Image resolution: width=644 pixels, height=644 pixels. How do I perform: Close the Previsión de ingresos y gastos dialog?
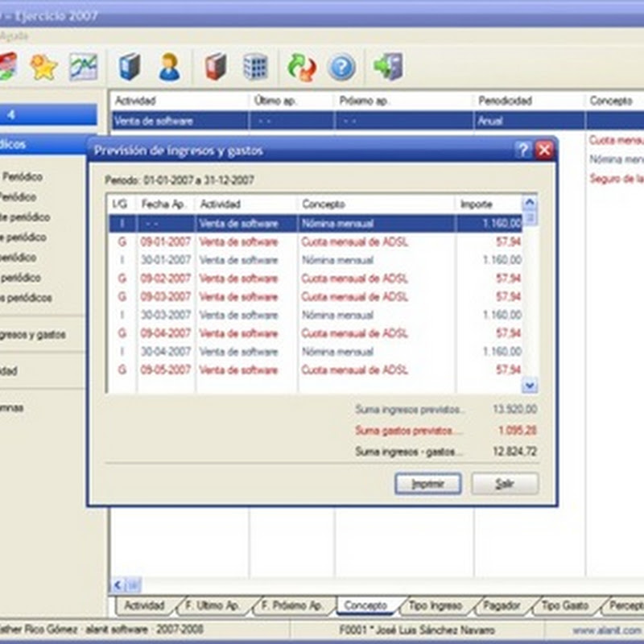[545, 150]
